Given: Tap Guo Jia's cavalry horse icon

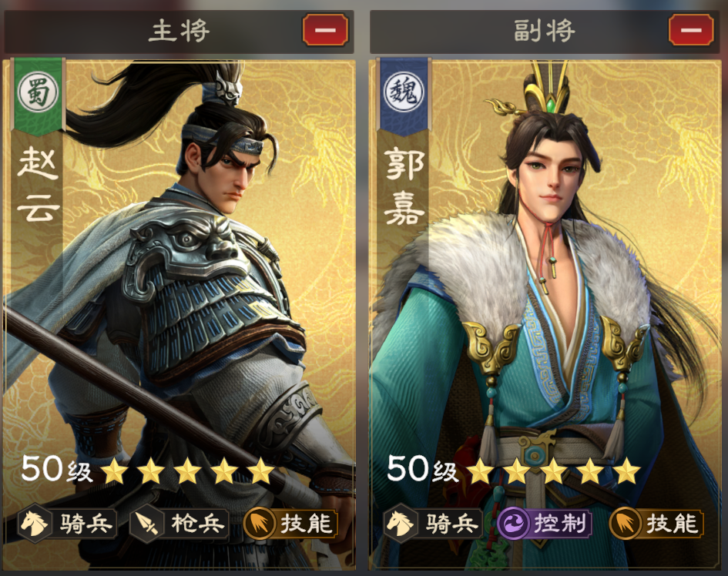Looking at the screenshot, I should [x=401, y=524].
